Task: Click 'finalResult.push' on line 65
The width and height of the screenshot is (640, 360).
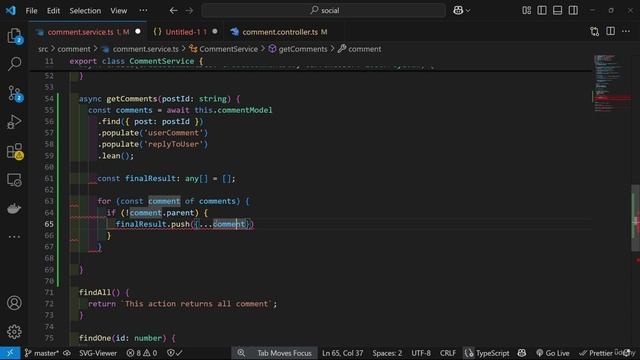Action: (153, 224)
